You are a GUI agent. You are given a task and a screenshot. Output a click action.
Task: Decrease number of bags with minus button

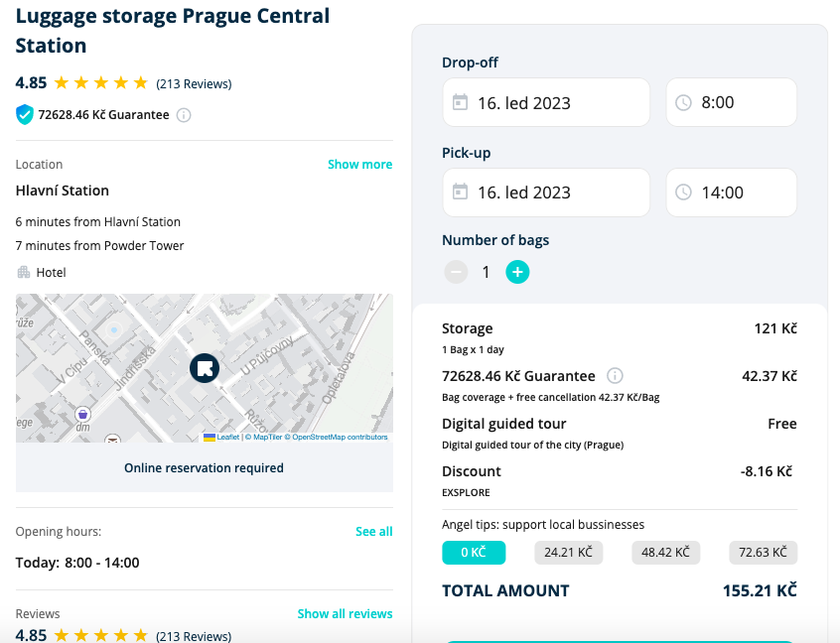456,272
